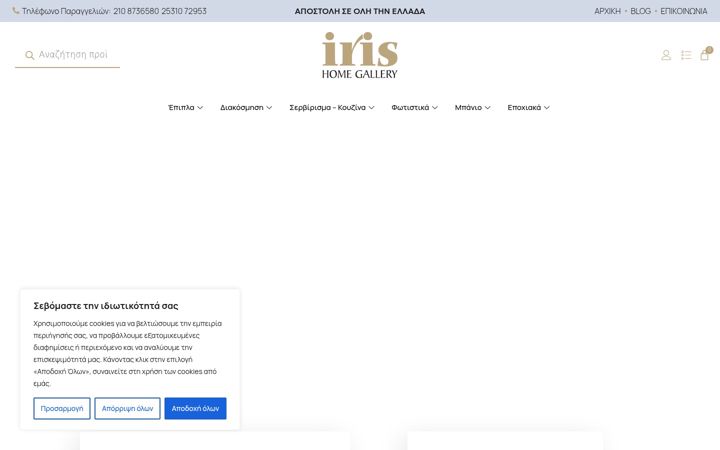Screen dimensions: 720x450
Task: Click the Προσαρμογή cookie button
Action: (x=62, y=408)
